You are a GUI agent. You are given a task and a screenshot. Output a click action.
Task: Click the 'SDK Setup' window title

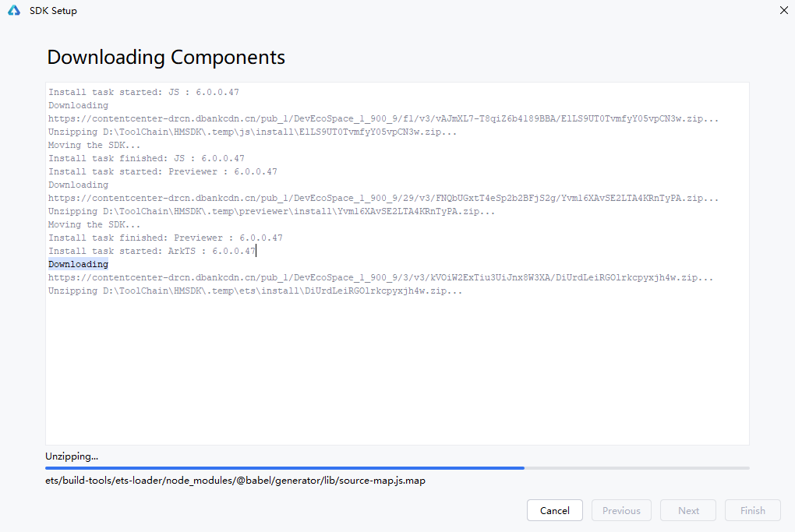coord(53,11)
